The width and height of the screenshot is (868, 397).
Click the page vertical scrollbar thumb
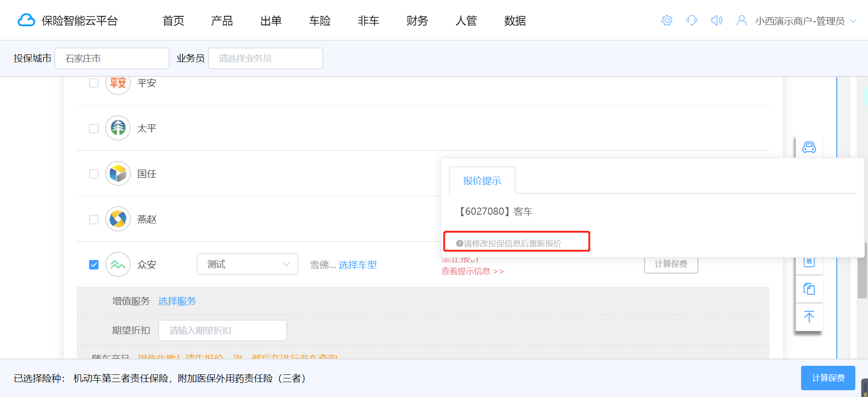(862, 270)
